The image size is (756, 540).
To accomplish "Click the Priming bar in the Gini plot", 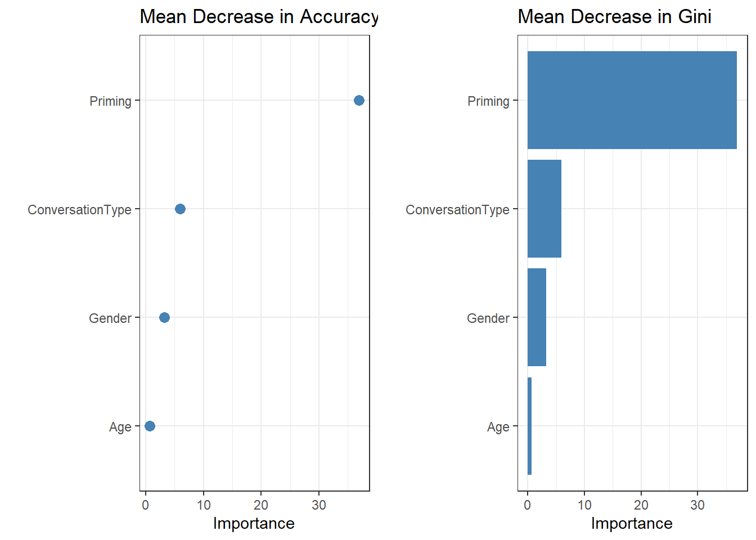I will [632, 100].
